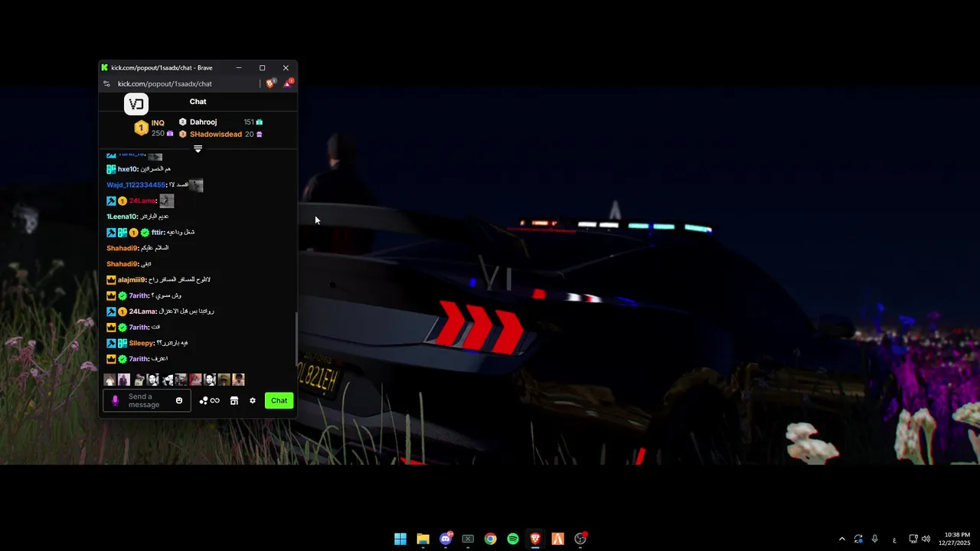This screenshot has width=980, height=551.
Task: Open 1Leena10's profile from chat
Action: [x=122, y=217]
